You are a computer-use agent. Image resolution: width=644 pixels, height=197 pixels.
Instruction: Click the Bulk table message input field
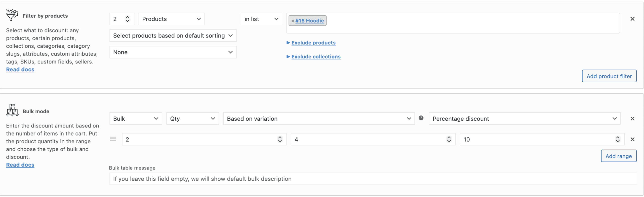pos(373,179)
